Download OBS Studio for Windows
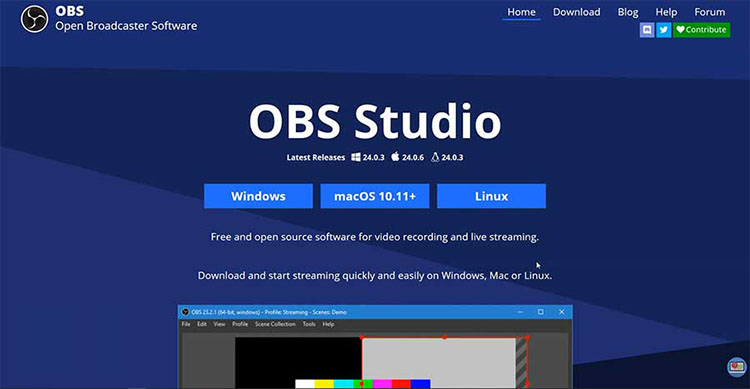 tap(258, 196)
